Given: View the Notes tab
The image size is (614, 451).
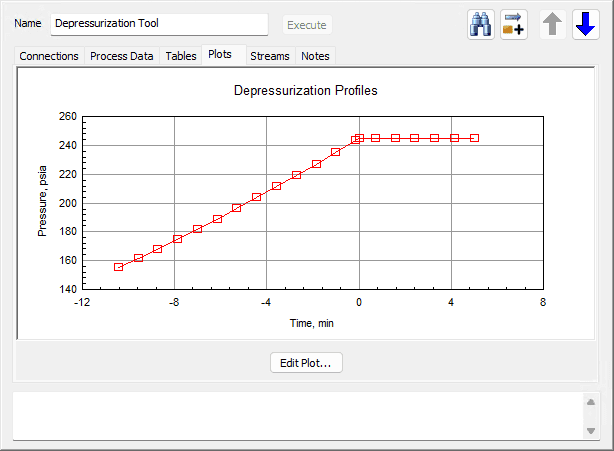Looking at the screenshot, I should [315, 56].
